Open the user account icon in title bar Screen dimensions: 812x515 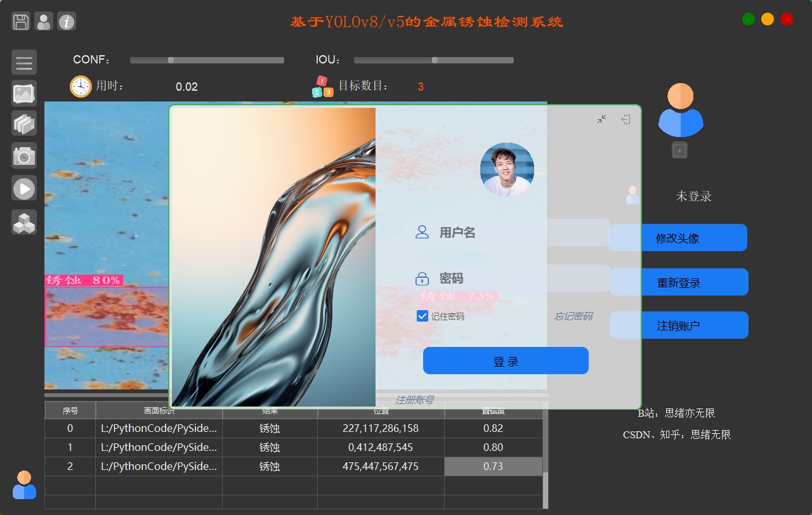point(44,22)
